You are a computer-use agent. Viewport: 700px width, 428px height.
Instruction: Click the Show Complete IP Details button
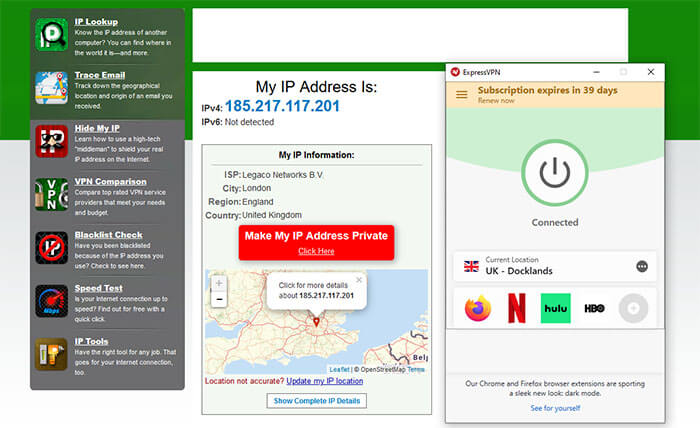(x=317, y=401)
